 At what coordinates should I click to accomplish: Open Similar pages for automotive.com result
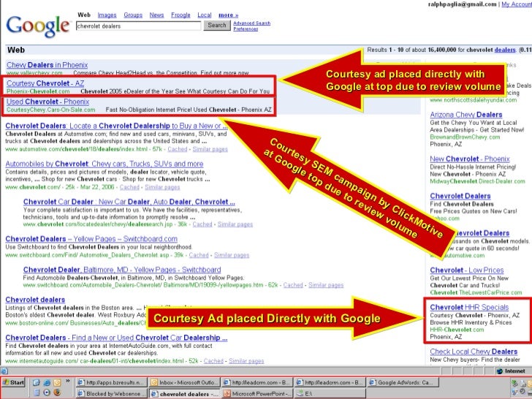[x=210, y=149]
